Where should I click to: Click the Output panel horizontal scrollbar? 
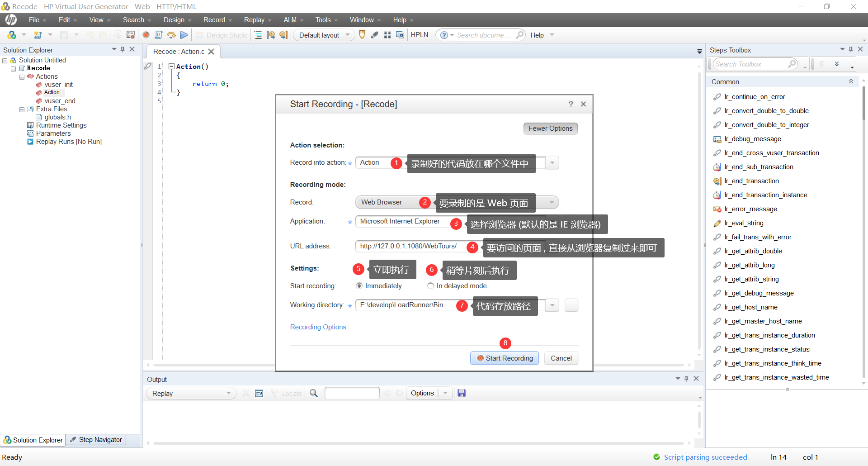tap(418, 443)
